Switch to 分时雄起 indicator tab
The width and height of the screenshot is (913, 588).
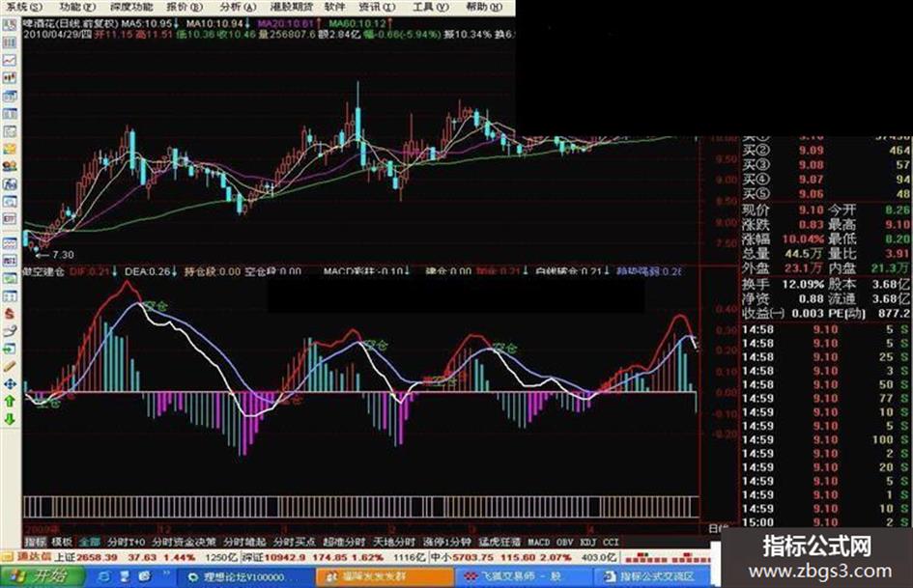[244, 542]
